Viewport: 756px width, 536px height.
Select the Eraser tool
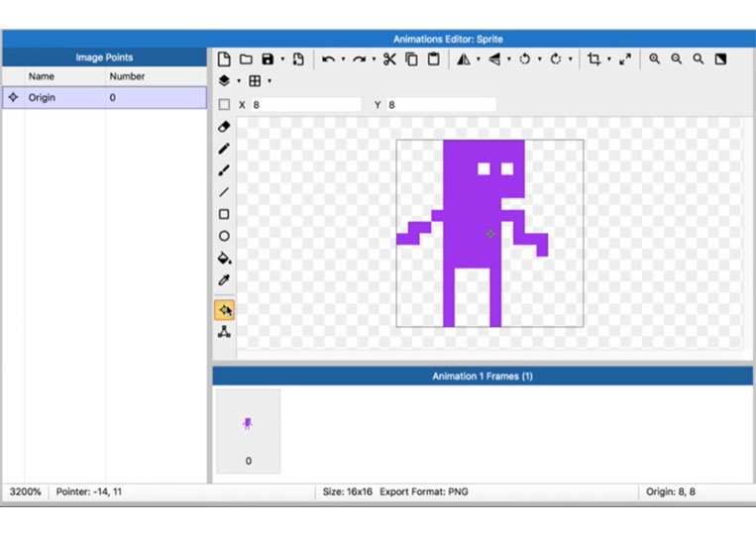coord(224,127)
